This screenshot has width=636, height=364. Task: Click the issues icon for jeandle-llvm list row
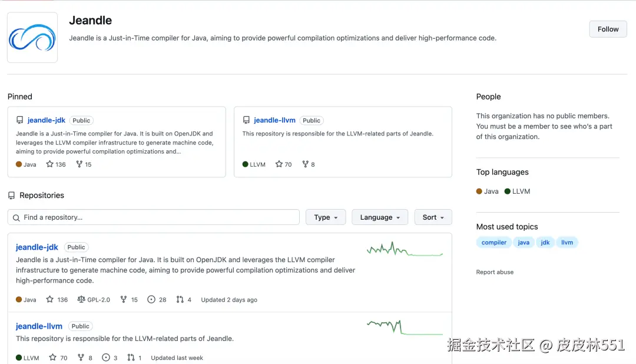click(x=106, y=358)
